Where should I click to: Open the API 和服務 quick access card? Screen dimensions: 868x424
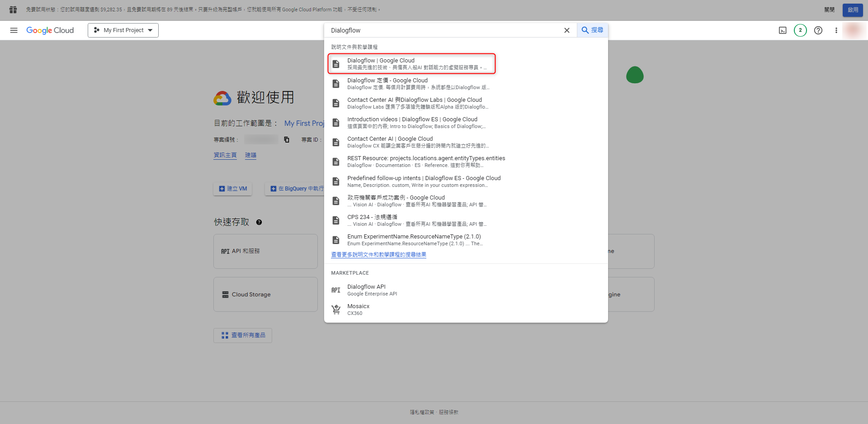pyautogui.click(x=265, y=251)
